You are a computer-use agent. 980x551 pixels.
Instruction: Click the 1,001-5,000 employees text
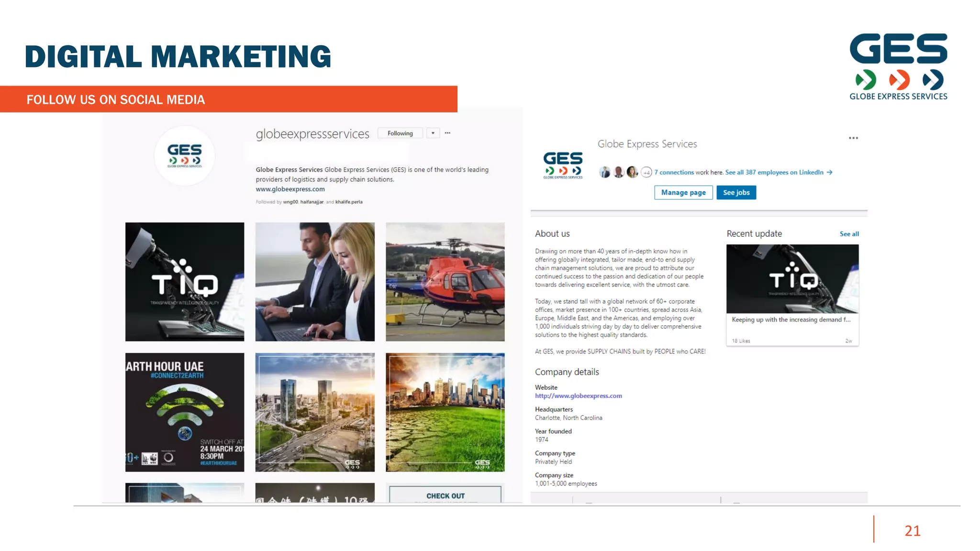coord(566,484)
